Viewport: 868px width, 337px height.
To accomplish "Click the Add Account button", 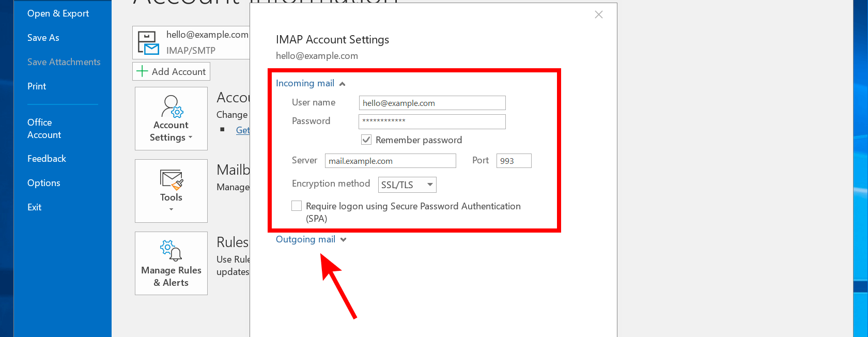I will [171, 71].
